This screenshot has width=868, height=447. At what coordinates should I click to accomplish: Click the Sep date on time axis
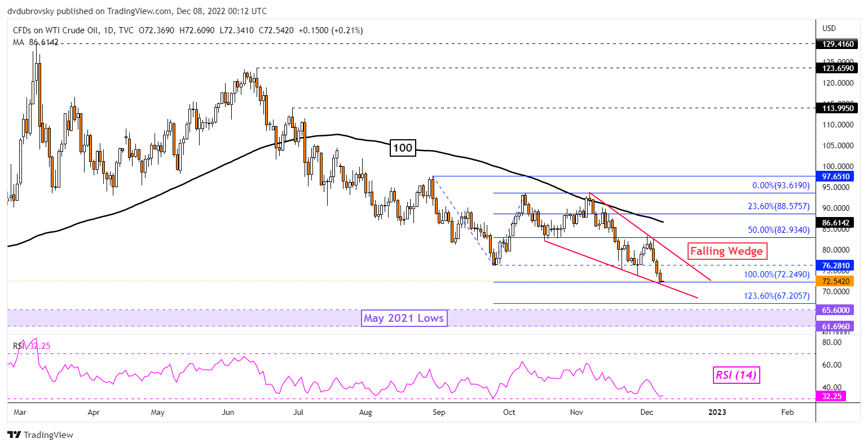click(439, 412)
